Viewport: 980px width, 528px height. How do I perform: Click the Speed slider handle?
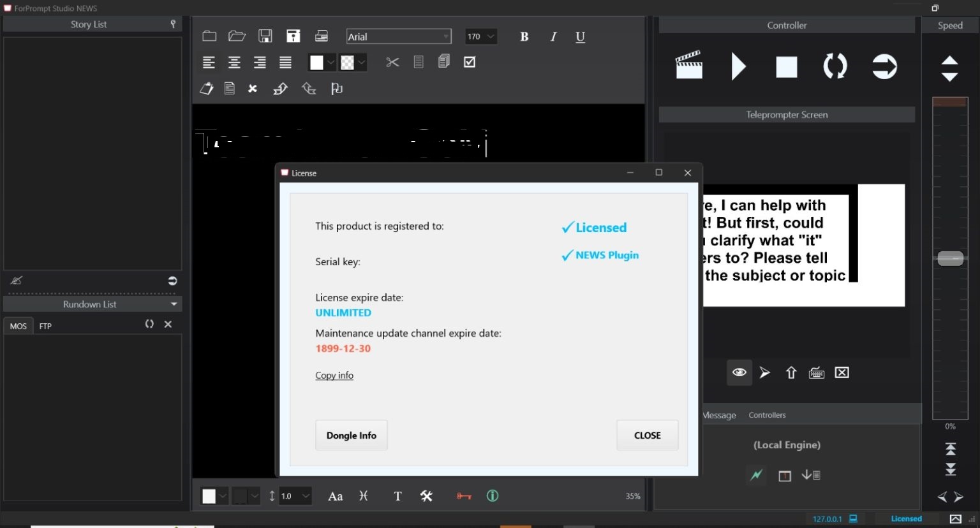[x=950, y=259]
